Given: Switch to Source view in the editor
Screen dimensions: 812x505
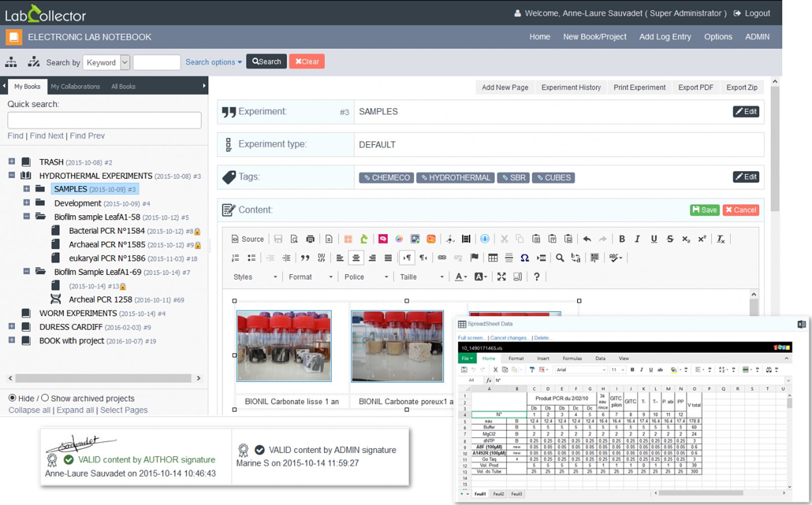Looking at the screenshot, I should [248, 239].
